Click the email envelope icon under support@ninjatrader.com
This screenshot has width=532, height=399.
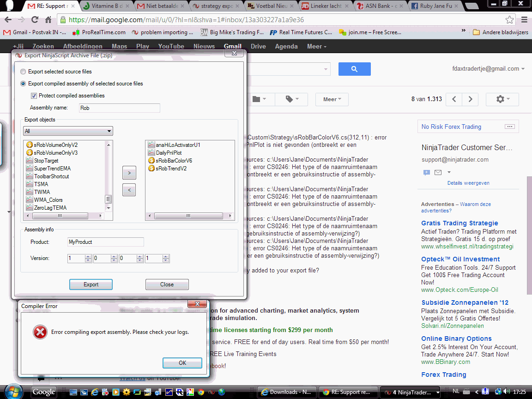438,172
